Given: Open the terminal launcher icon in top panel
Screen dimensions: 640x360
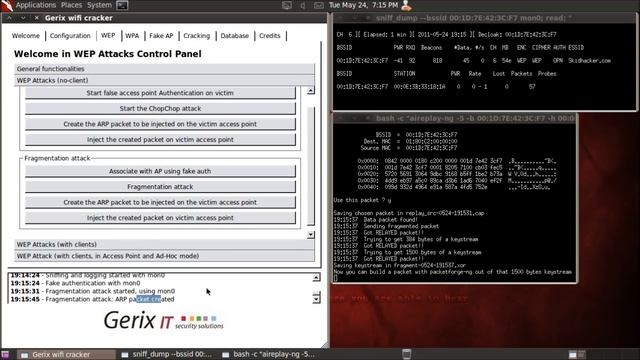Looking at the screenshot, I should click(x=122, y=5).
